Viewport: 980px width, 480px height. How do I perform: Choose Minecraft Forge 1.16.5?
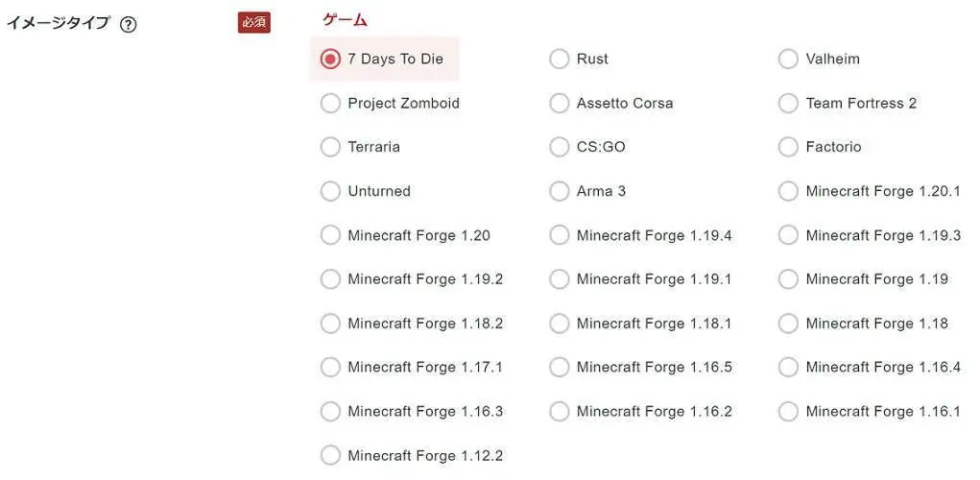(560, 368)
